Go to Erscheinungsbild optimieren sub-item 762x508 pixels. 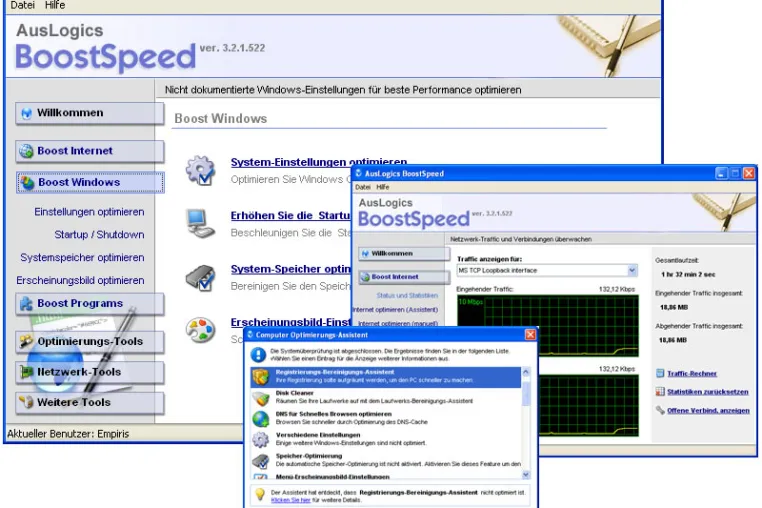point(80,280)
